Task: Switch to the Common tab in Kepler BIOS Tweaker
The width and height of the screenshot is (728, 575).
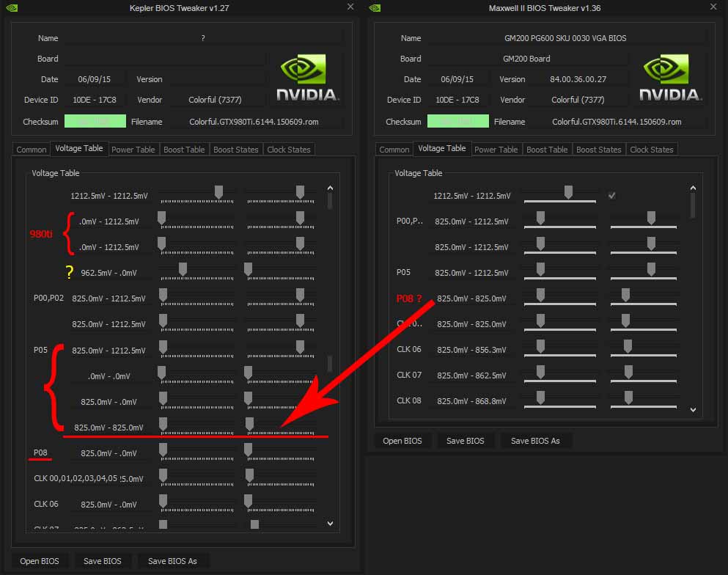Action: 31,150
